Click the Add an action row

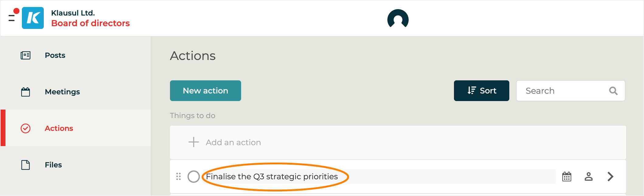click(233, 142)
